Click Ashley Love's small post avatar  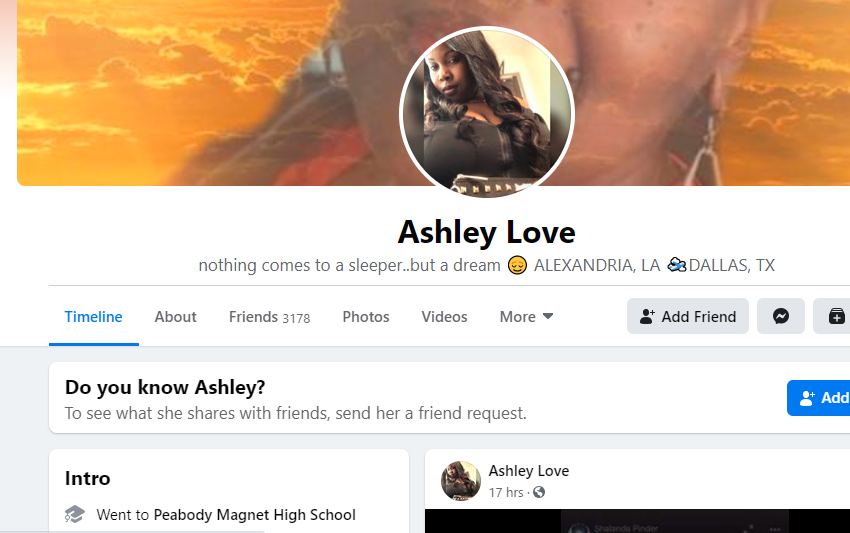[461, 481]
